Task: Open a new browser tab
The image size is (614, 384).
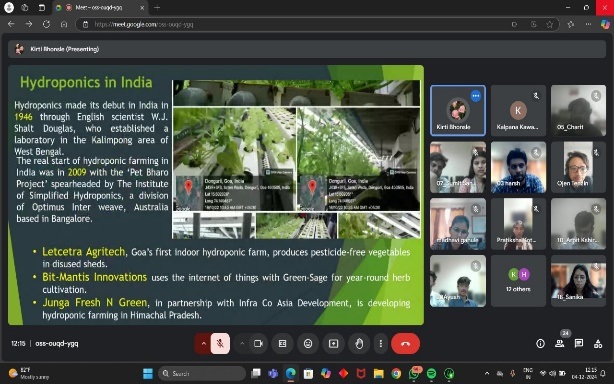Action: [157, 7]
